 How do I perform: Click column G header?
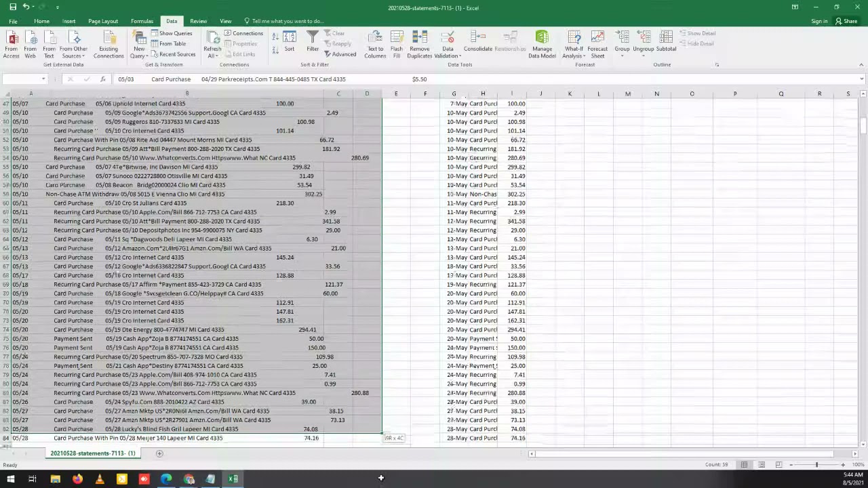[x=454, y=94]
